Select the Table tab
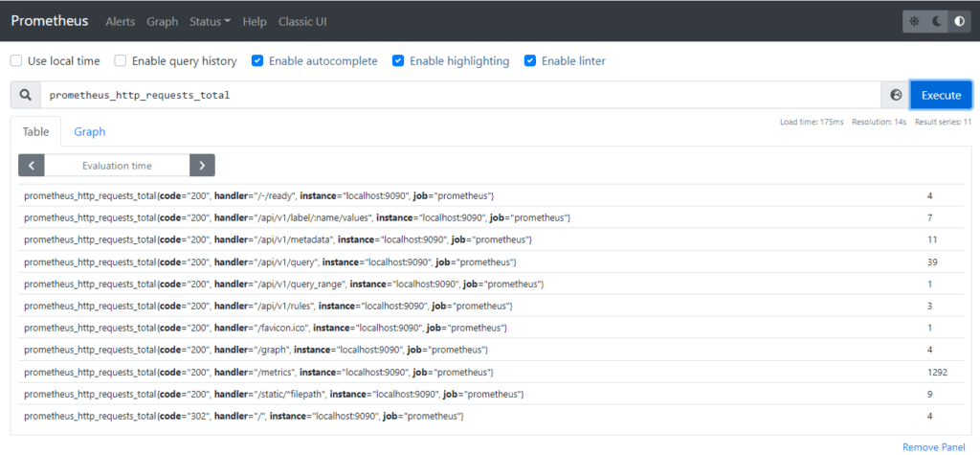The height and width of the screenshot is (455, 980). (x=35, y=131)
